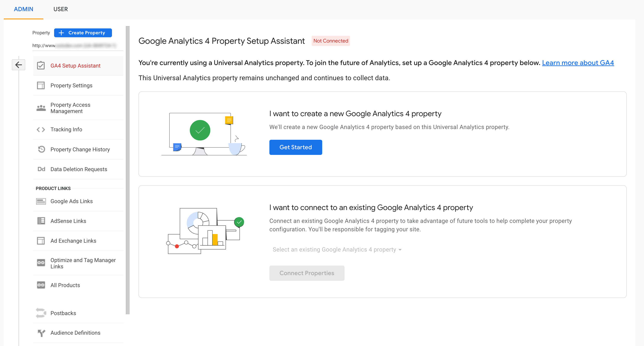Open Postbacks
Screen dimensions: 644x346
coord(78,313)
